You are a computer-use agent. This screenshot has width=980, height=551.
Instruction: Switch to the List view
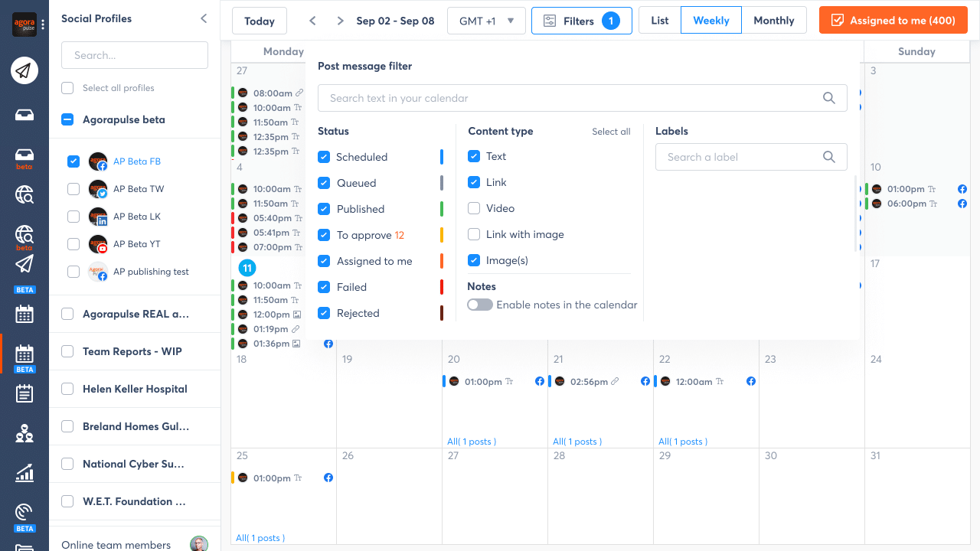coord(660,21)
